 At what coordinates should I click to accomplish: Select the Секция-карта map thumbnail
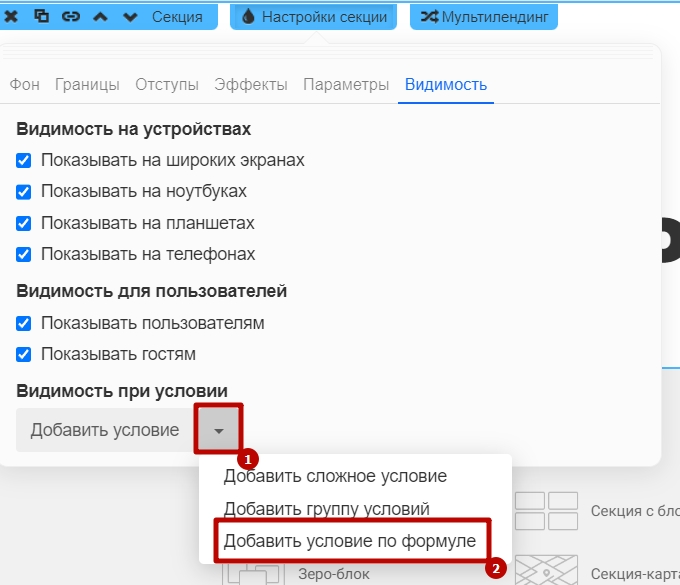pos(546,570)
